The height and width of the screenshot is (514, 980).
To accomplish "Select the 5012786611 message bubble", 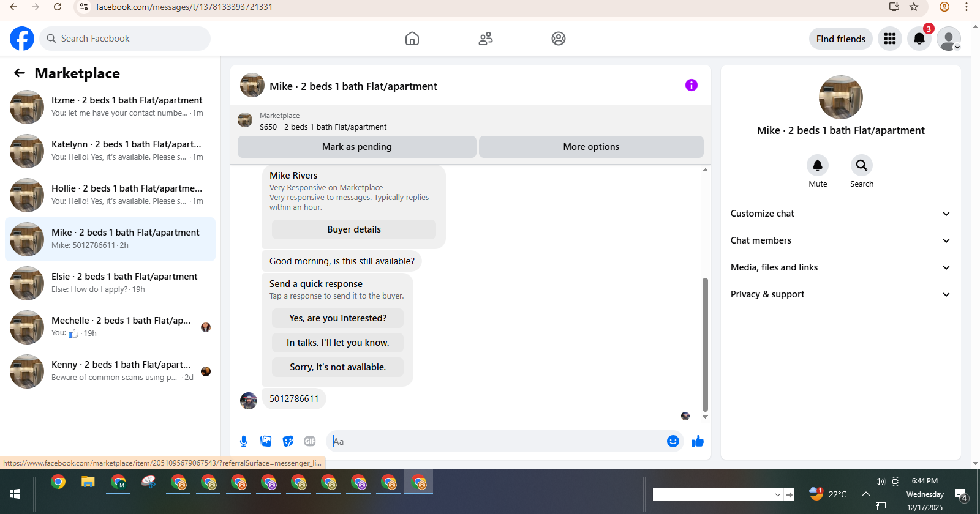I will pyautogui.click(x=294, y=399).
